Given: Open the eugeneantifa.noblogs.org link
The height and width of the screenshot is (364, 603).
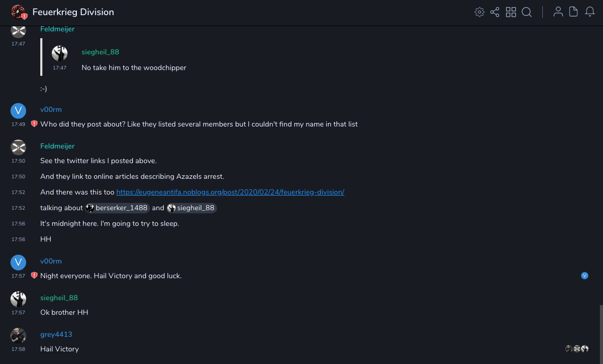Looking at the screenshot, I should click(x=230, y=192).
